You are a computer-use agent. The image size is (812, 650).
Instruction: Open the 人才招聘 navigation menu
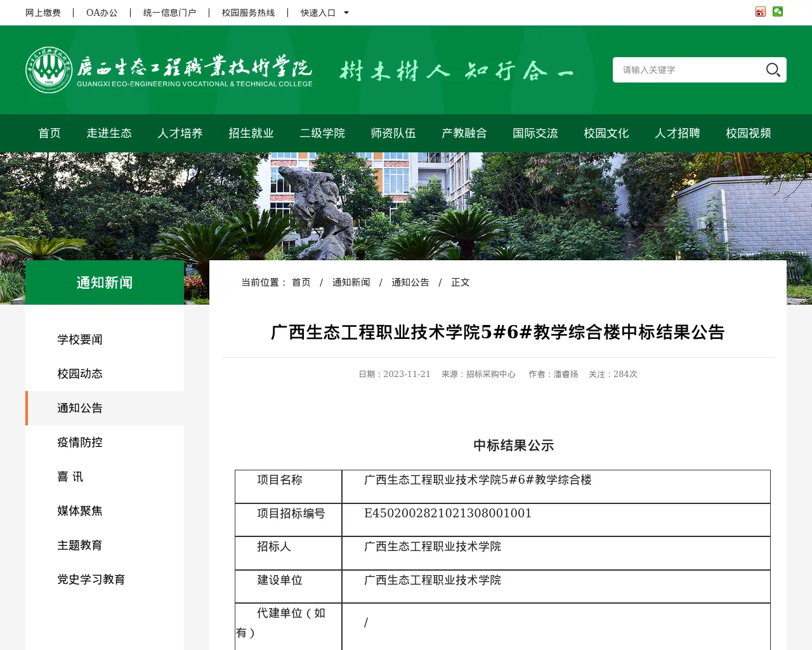(678, 133)
